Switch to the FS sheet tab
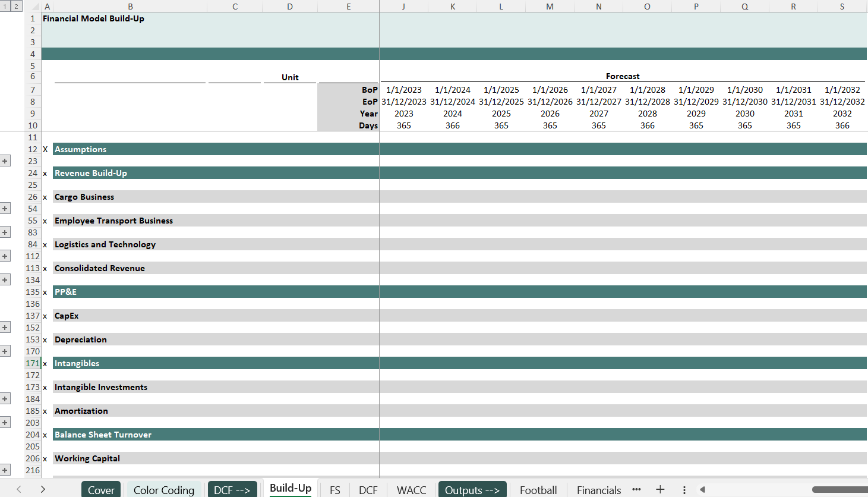Screen dimensions: 868x497 335,490
